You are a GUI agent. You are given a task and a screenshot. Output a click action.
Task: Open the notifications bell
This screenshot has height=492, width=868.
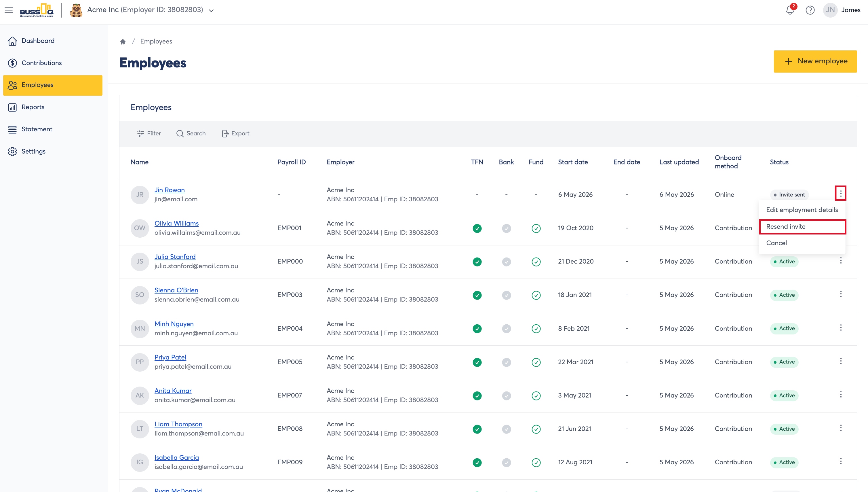tap(790, 10)
